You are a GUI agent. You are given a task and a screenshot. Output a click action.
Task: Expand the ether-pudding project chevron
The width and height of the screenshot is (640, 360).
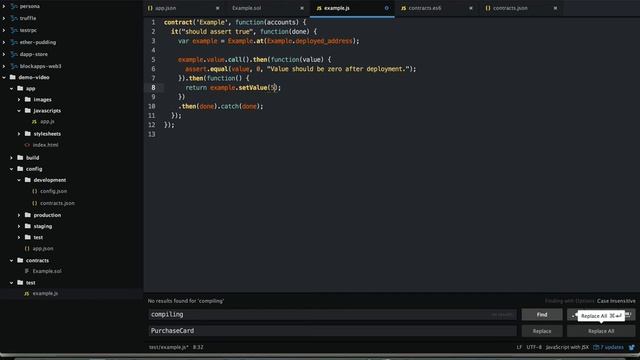coord(4,42)
